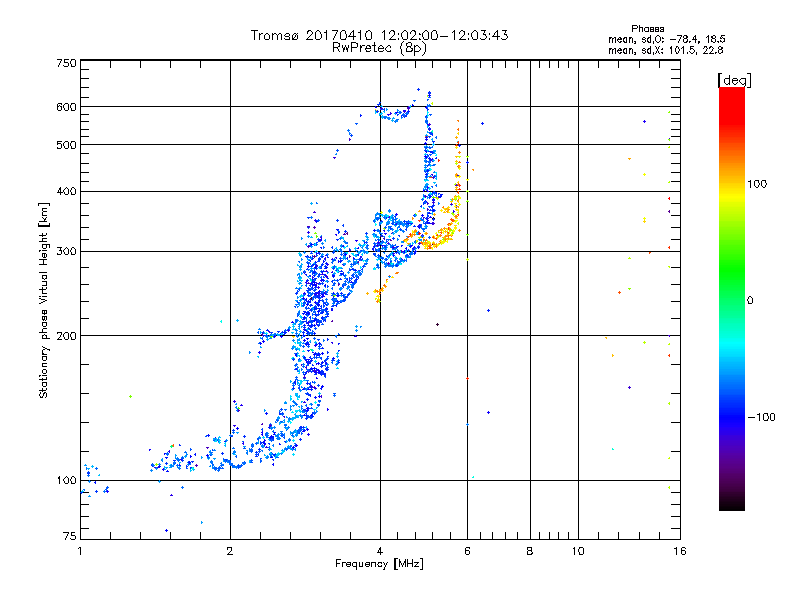Screen dimensions: 800x600
Task: Click y-axis tick label "400"
Action: tap(66, 192)
